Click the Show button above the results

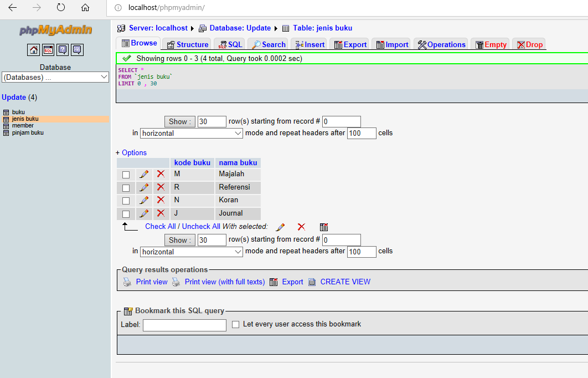coord(179,121)
